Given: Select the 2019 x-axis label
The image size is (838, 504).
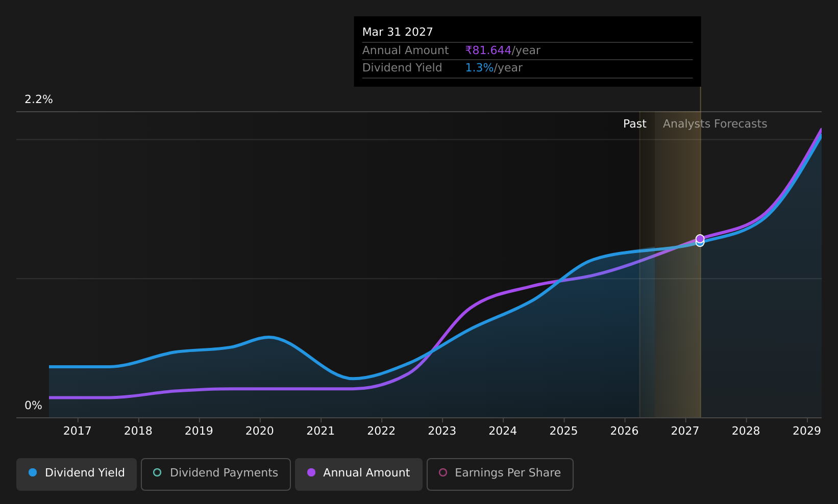Looking at the screenshot, I should (199, 431).
